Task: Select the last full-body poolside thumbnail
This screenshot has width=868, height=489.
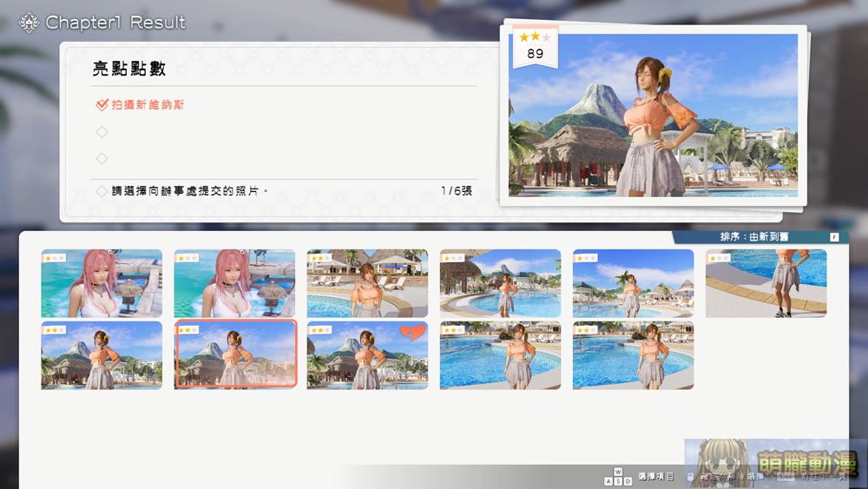Action: point(634,355)
